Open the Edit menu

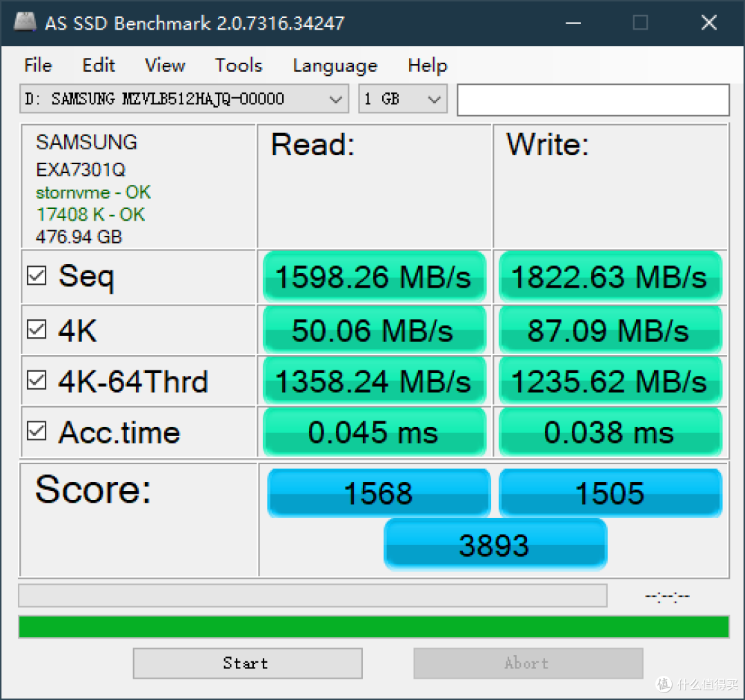click(99, 65)
